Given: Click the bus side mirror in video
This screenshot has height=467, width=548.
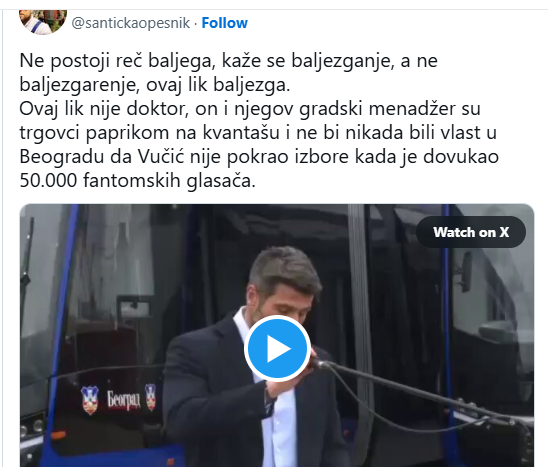Looking at the screenshot, I should click(464, 272).
